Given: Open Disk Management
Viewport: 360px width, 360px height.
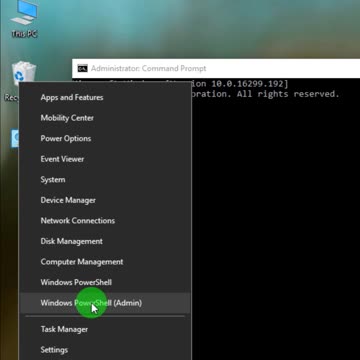Looking at the screenshot, I should pos(105,241).
